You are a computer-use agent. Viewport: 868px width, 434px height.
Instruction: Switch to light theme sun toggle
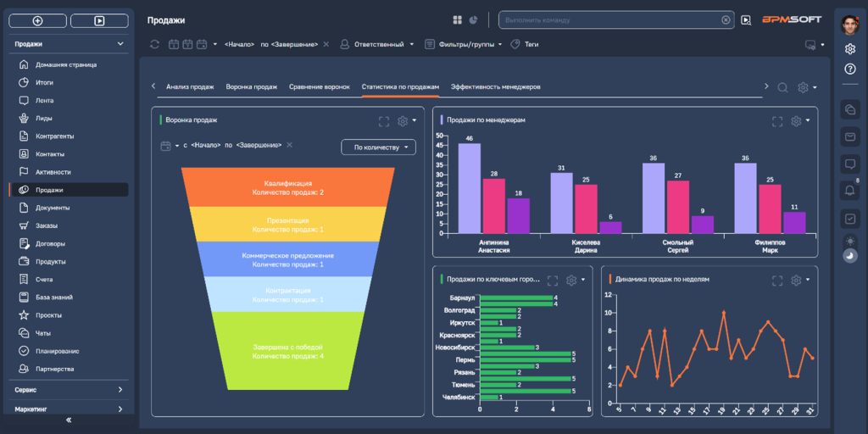click(x=850, y=241)
